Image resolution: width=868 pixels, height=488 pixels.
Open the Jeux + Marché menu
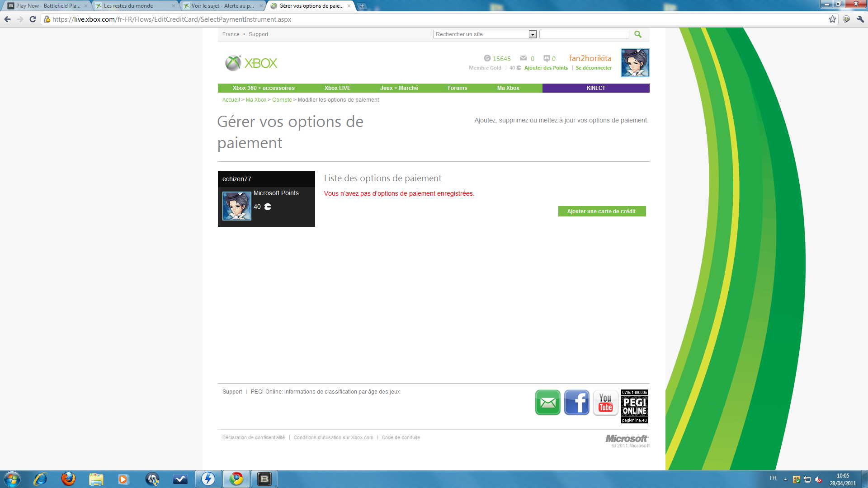[399, 88]
